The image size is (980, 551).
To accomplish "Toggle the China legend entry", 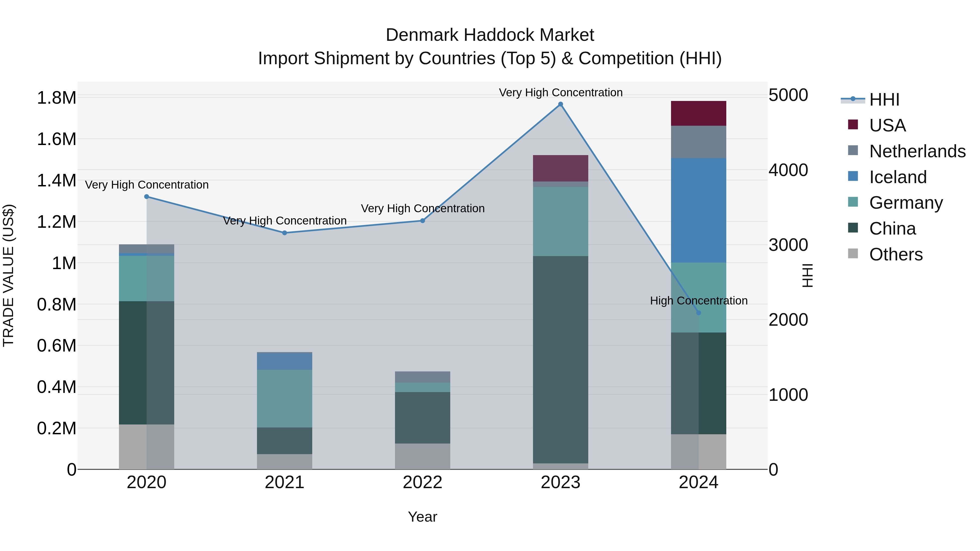I will click(882, 228).
